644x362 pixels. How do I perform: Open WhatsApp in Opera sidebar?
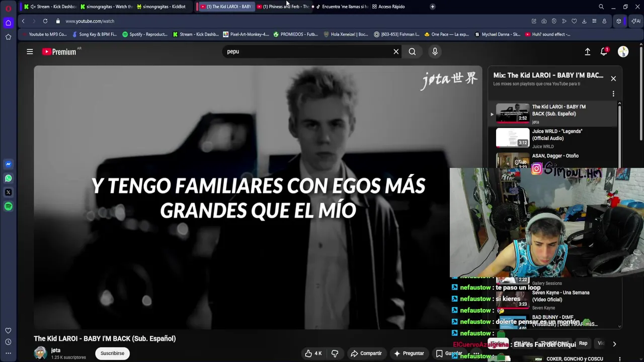[8, 178]
